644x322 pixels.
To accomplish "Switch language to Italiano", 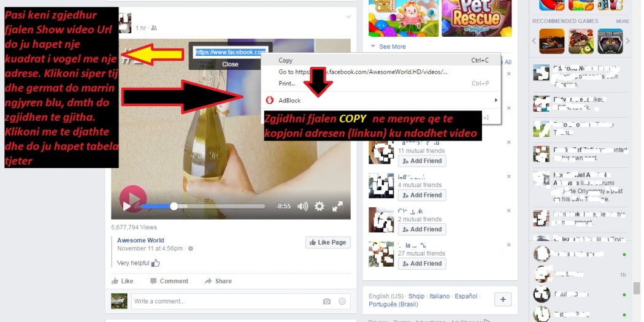I will (x=440, y=296).
